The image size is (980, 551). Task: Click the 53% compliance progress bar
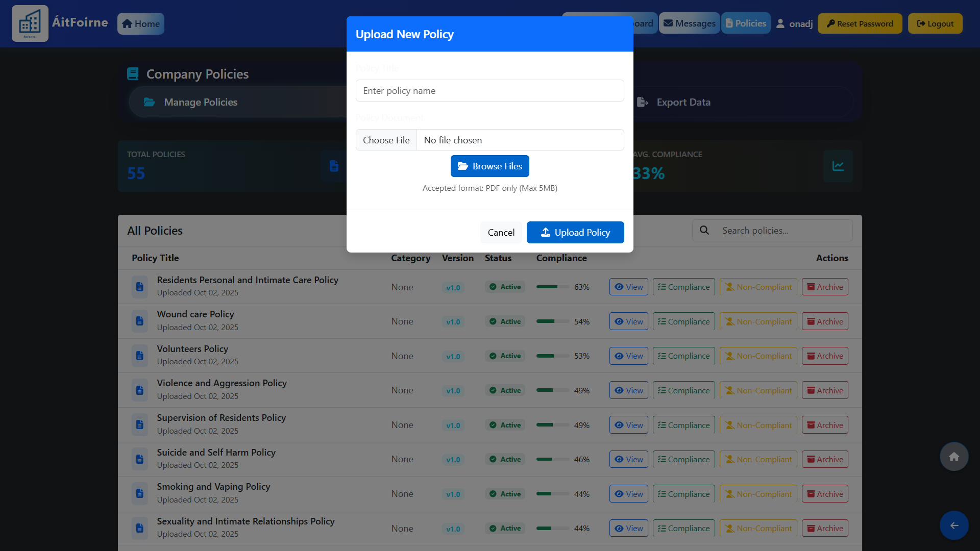pyautogui.click(x=553, y=356)
